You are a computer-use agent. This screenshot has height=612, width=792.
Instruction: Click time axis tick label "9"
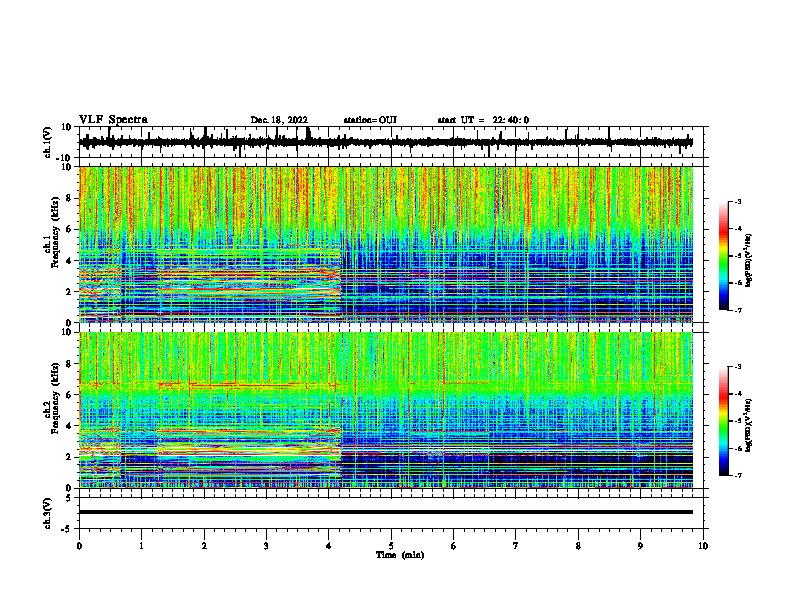(x=640, y=546)
